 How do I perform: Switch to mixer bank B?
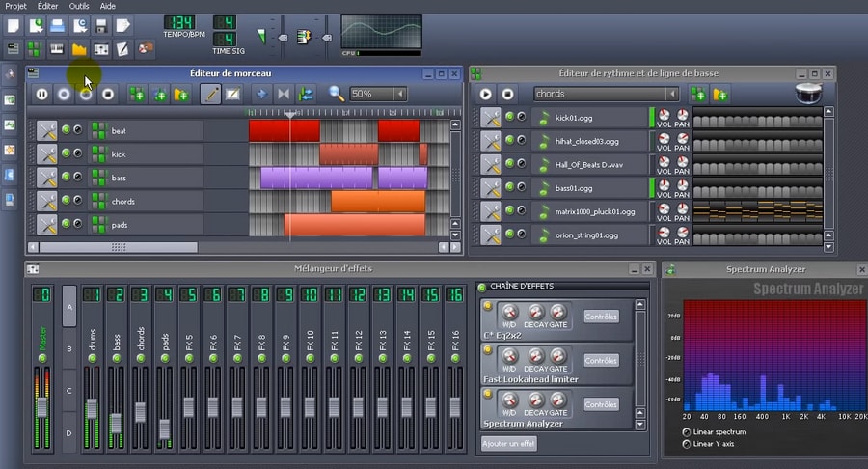coord(69,348)
